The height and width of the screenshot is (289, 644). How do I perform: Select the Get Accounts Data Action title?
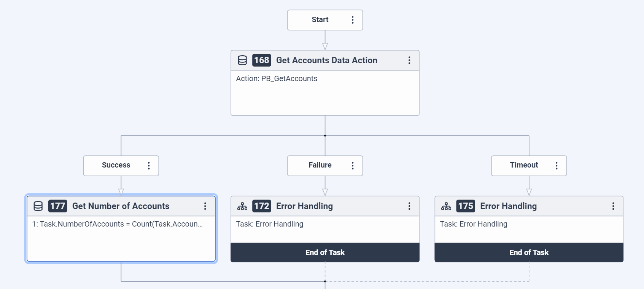(326, 60)
